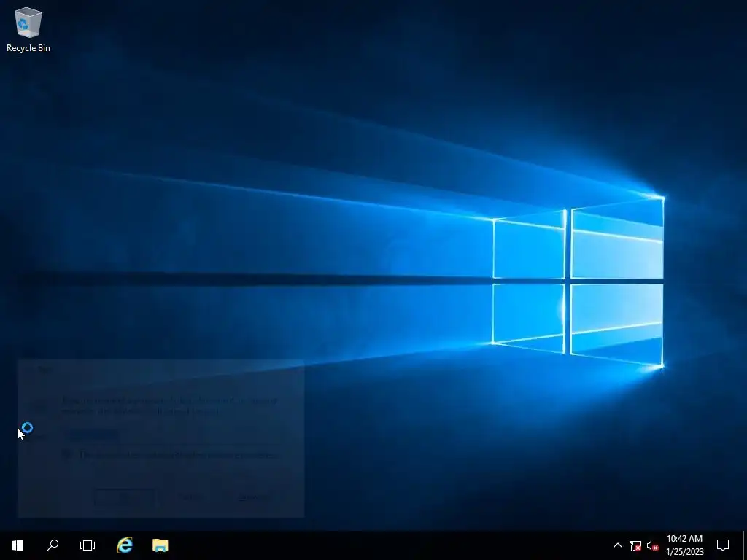Select the Recycle Bin desktop icon
The width and height of the screenshot is (747, 560).
click(28, 29)
